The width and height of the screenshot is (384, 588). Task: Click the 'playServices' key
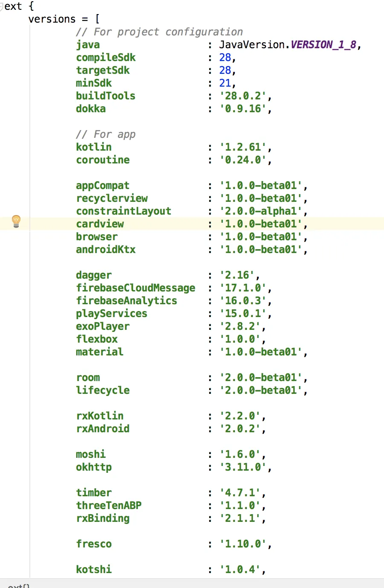click(112, 314)
